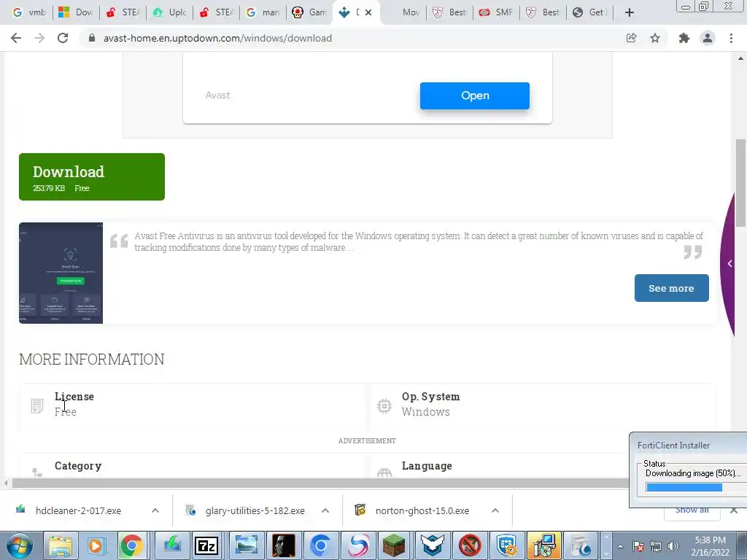Open the Avast screenshot thumbnail
The width and height of the screenshot is (747, 560).
[x=61, y=273]
